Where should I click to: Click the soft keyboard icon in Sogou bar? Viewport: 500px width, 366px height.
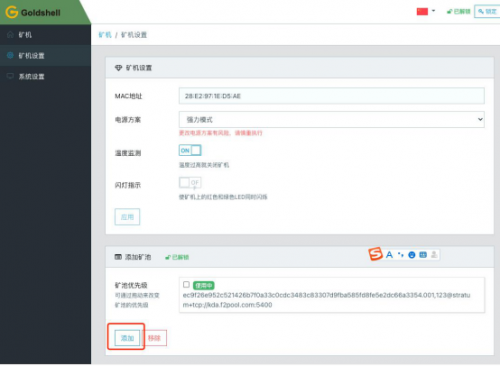423,255
